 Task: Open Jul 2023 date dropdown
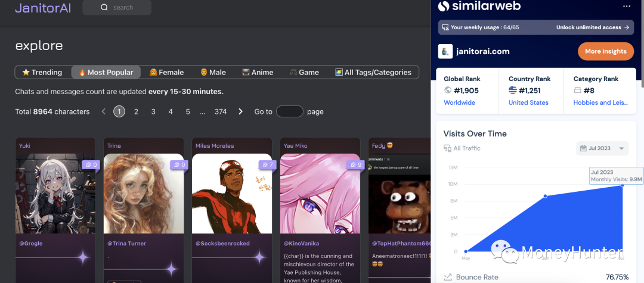pos(602,148)
